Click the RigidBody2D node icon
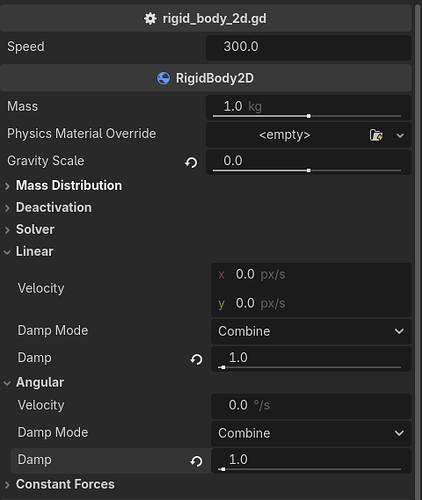The image size is (422, 500). coord(163,78)
